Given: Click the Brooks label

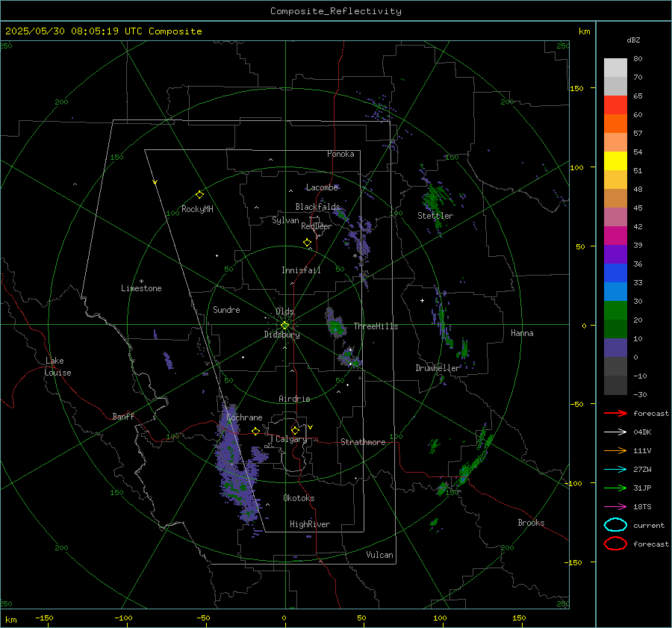Looking at the screenshot, I should point(531,523).
